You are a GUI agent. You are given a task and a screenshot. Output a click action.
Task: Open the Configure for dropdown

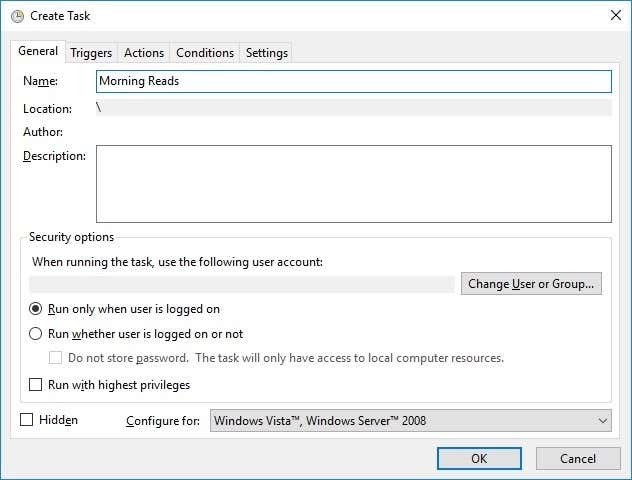coord(410,421)
